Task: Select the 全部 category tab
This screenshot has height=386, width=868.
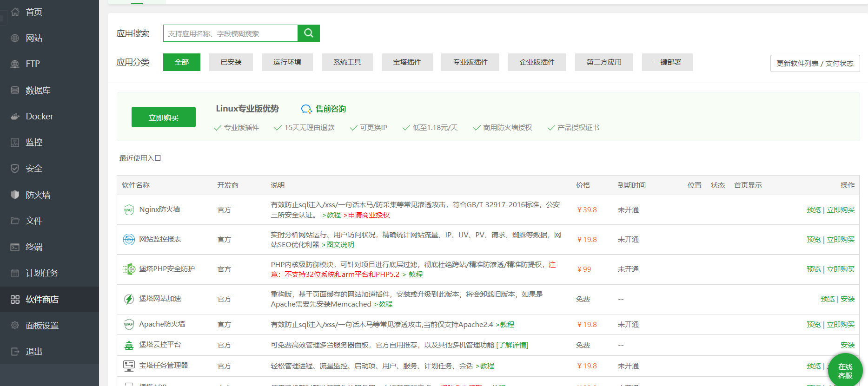Action: tap(182, 62)
